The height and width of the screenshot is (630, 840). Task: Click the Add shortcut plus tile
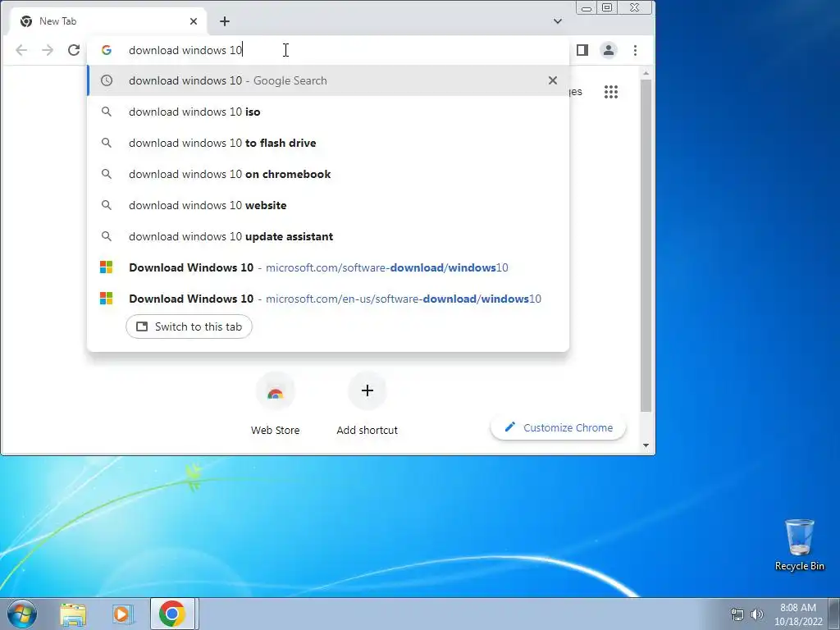(367, 403)
